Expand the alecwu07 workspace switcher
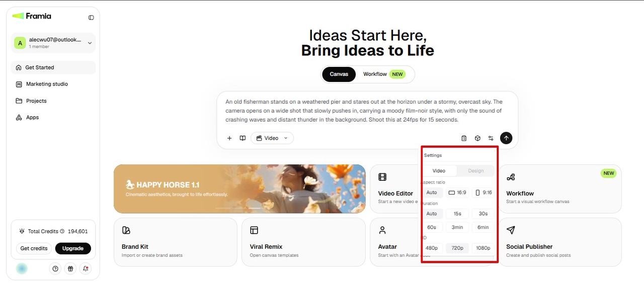 pyautogui.click(x=53, y=43)
